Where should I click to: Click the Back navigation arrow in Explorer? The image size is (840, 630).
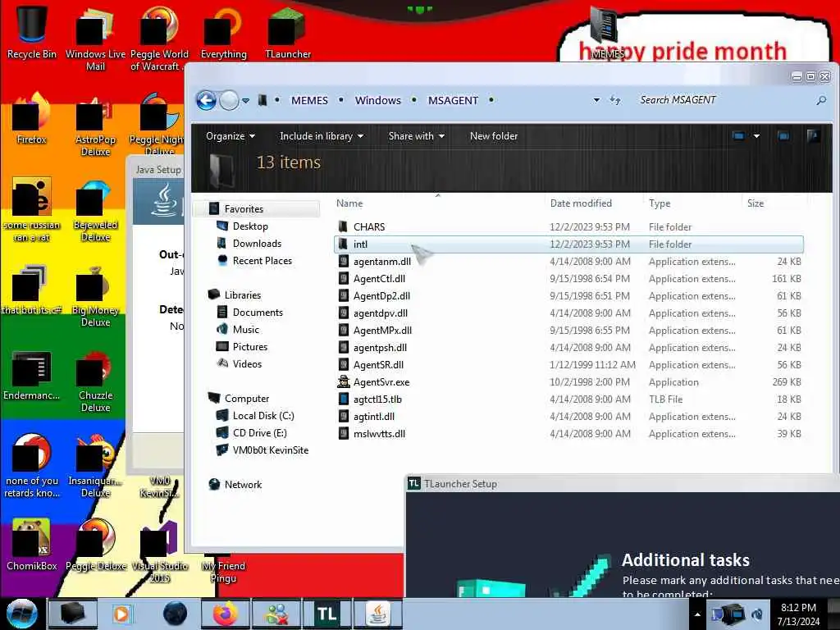point(206,100)
